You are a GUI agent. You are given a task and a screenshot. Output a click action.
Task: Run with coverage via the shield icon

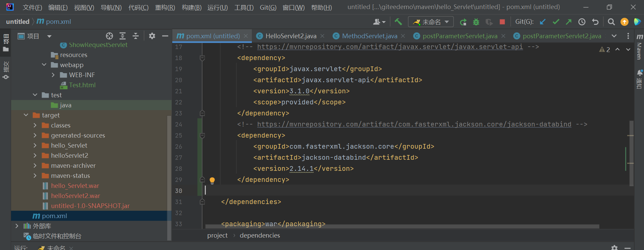pos(489,22)
